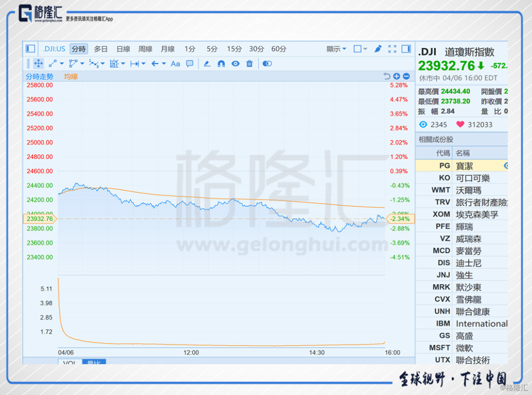This screenshot has width=532, height=395.
Task: Toggle the left sidebar panel icon
Action: point(30,49)
